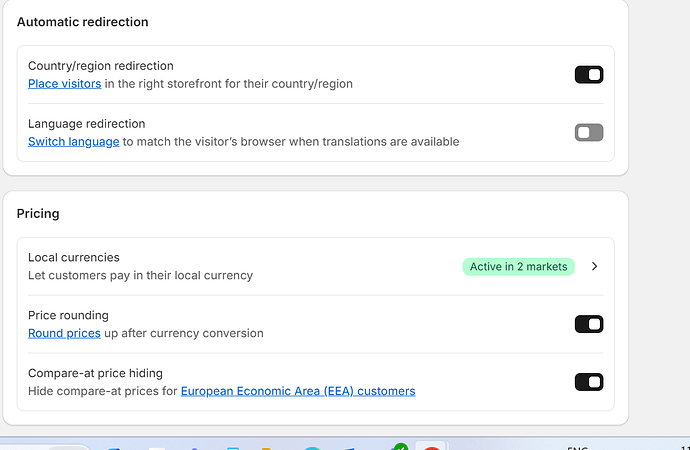Viewport: 690px width, 450px height.
Task: Click the 'Language redirection' label text
Action: point(86,124)
